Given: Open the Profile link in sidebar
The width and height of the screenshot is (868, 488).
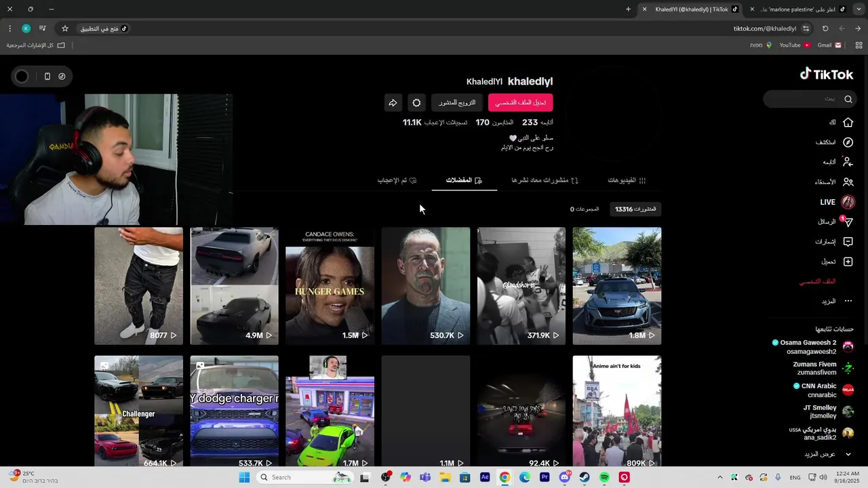Looking at the screenshot, I should 817,281.
